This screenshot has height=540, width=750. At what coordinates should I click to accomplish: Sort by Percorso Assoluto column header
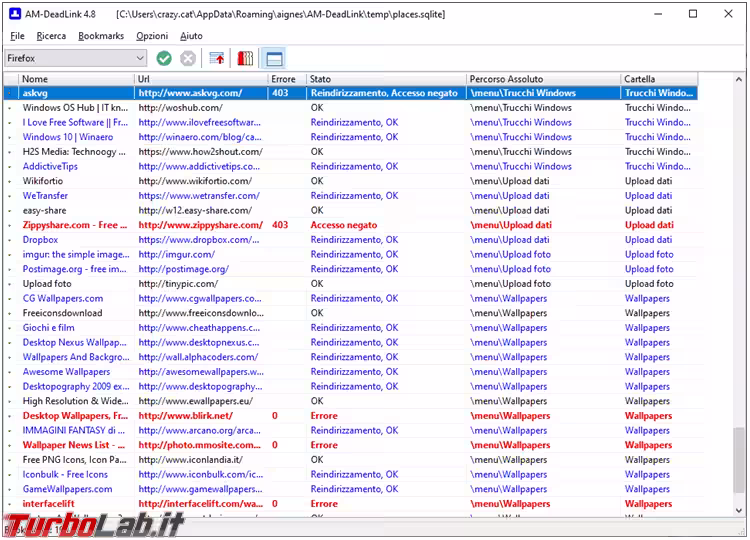pyautogui.click(x=543, y=79)
